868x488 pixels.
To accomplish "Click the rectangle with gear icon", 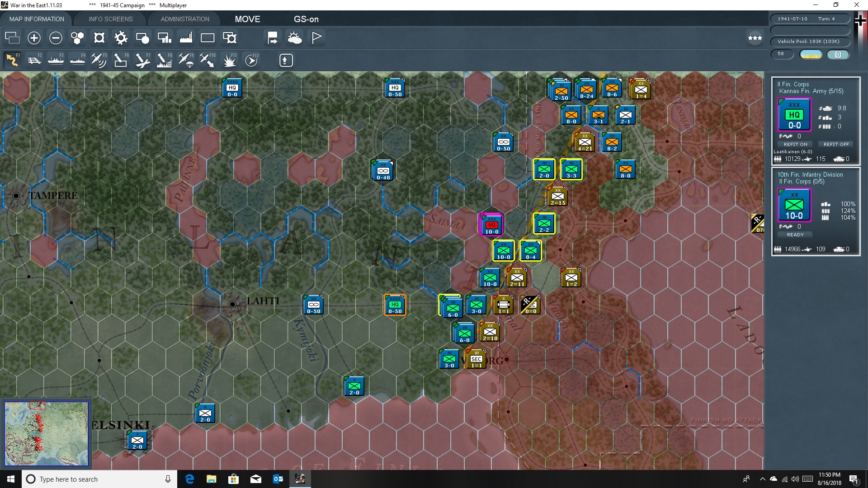I will (230, 38).
